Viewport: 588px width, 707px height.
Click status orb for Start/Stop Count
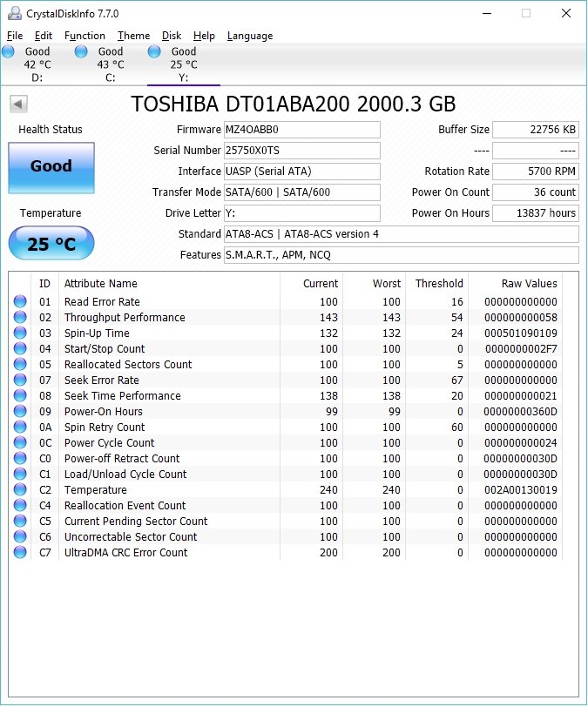click(20, 348)
